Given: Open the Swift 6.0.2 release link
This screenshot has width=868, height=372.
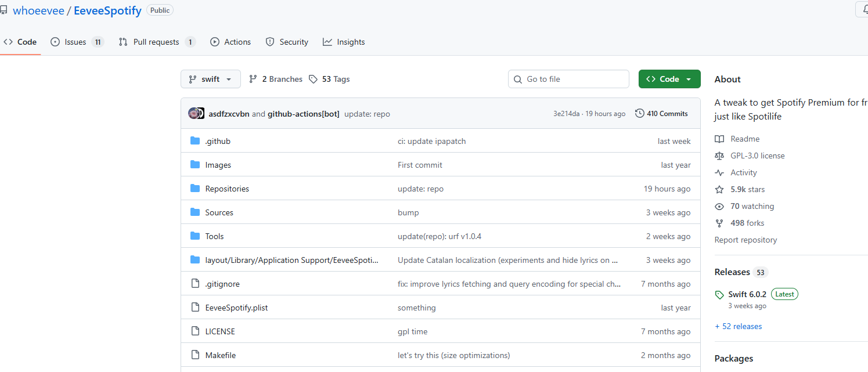Looking at the screenshot, I should pos(747,294).
